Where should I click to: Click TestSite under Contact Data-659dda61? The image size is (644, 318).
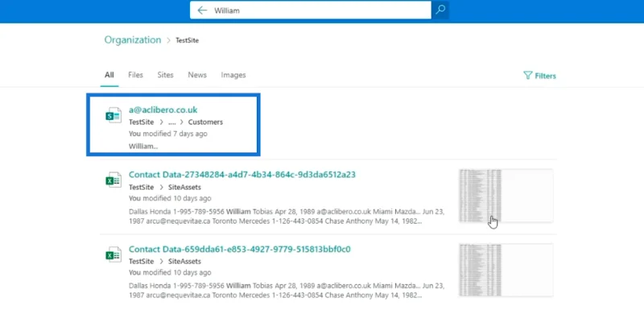point(142,262)
